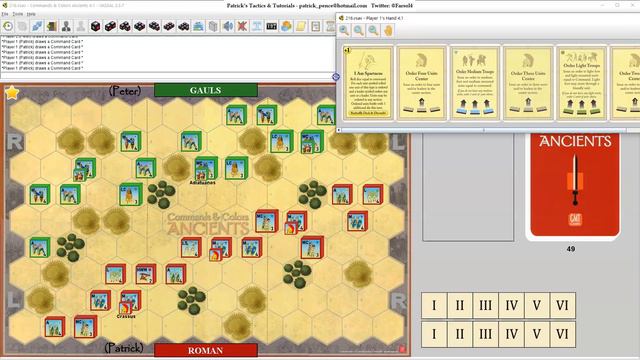Click the red ROMAN banner
This screenshot has height=360, width=640.
pos(206,350)
